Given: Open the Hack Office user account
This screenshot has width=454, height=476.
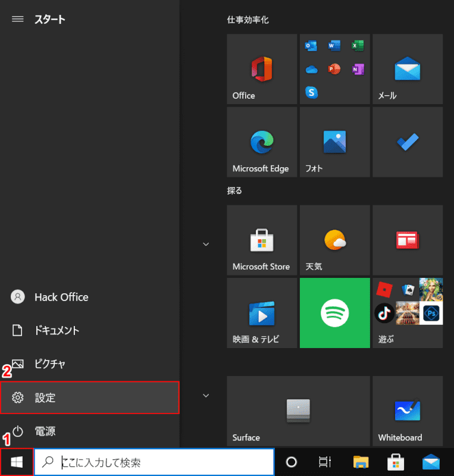Looking at the screenshot, I should (90, 297).
